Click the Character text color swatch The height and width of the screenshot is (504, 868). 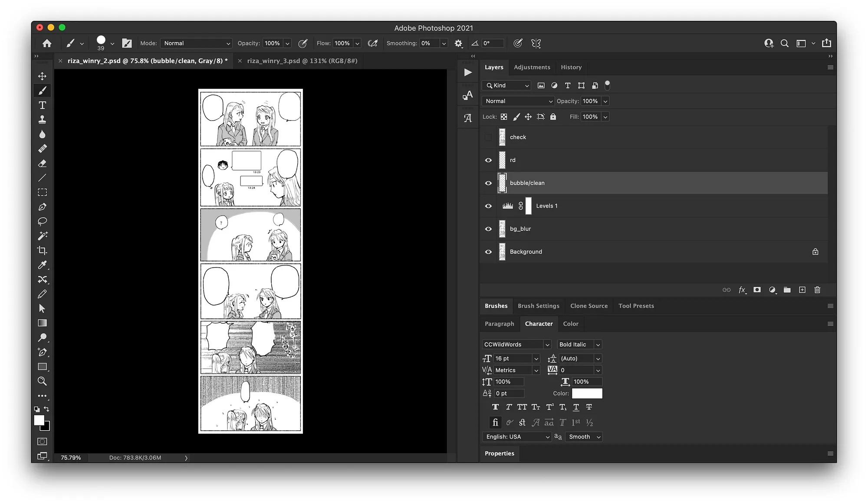click(x=587, y=393)
